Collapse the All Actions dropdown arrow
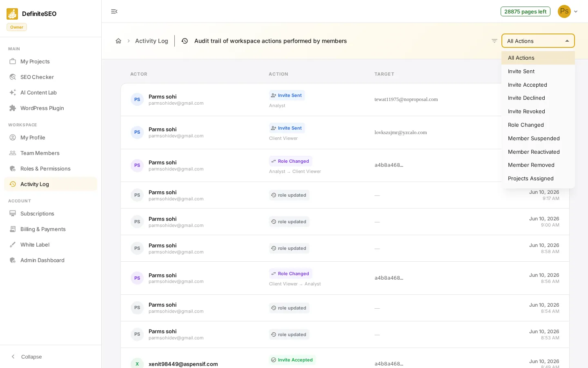Image resolution: width=588 pixels, height=368 pixels. point(567,41)
